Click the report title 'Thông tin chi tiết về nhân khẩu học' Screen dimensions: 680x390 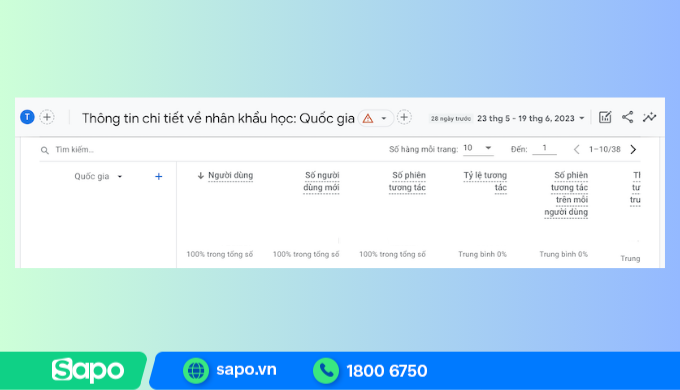click(x=218, y=118)
